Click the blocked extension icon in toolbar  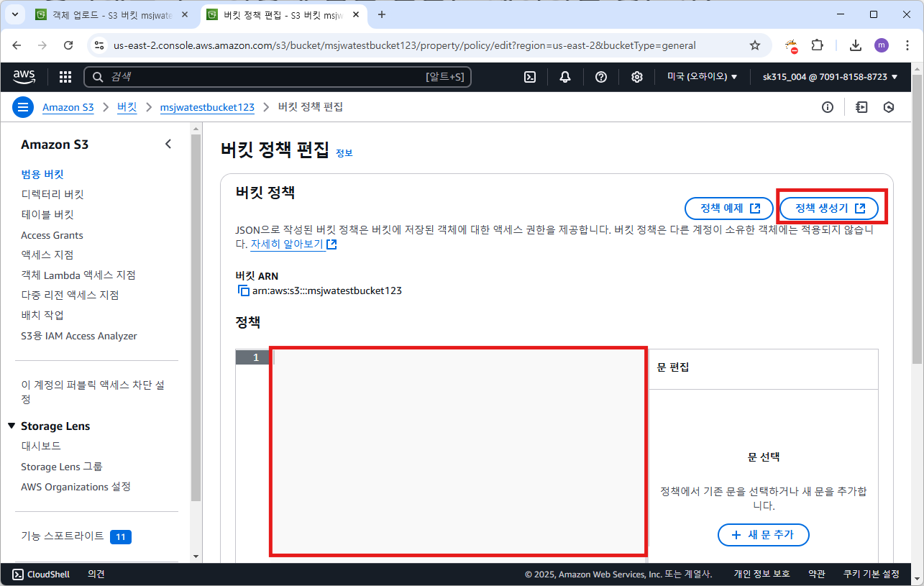click(x=792, y=46)
